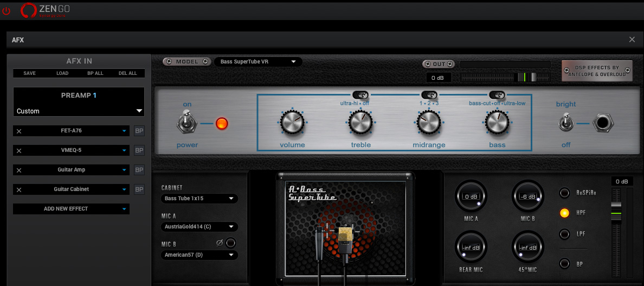
Task: Open the Guitar Cabinet effect dropdown arrow
Action: coord(124,189)
